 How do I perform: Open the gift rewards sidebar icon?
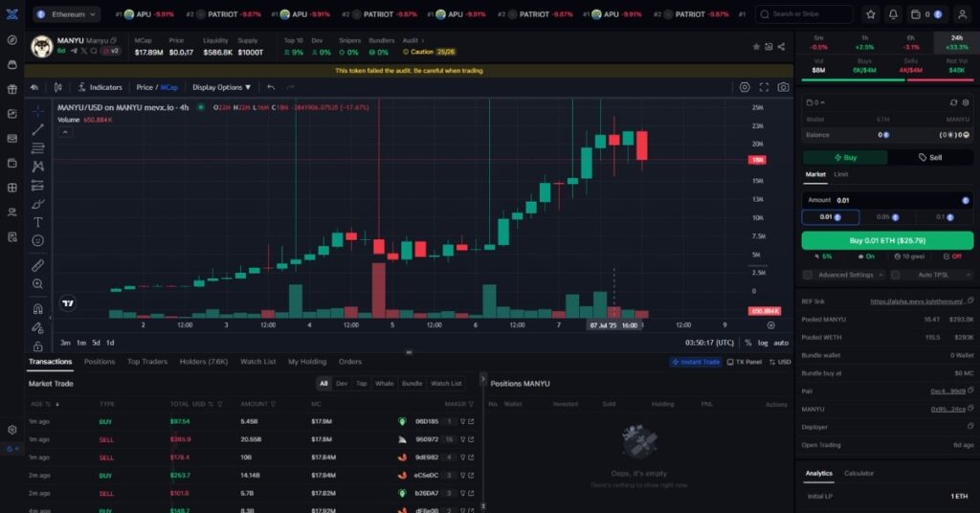[x=11, y=89]
